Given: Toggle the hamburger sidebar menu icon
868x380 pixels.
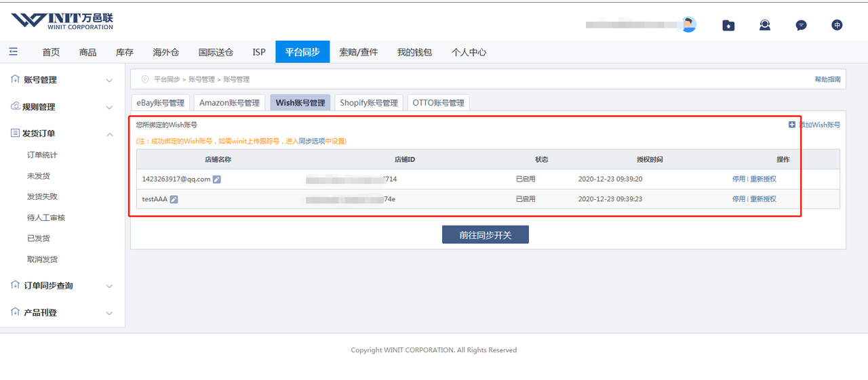Looking at the screenshot, I should (14, 51).
